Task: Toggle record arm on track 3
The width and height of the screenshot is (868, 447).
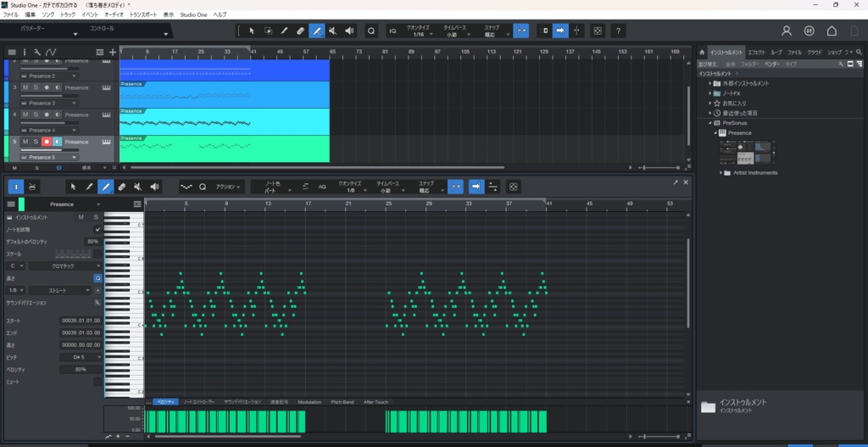Action: [47, 87]
